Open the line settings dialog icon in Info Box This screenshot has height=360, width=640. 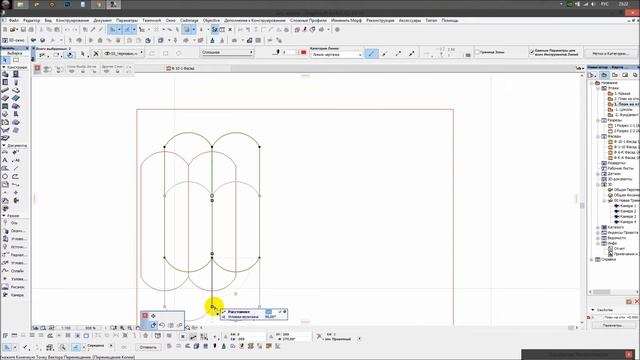tap(42, 54)
